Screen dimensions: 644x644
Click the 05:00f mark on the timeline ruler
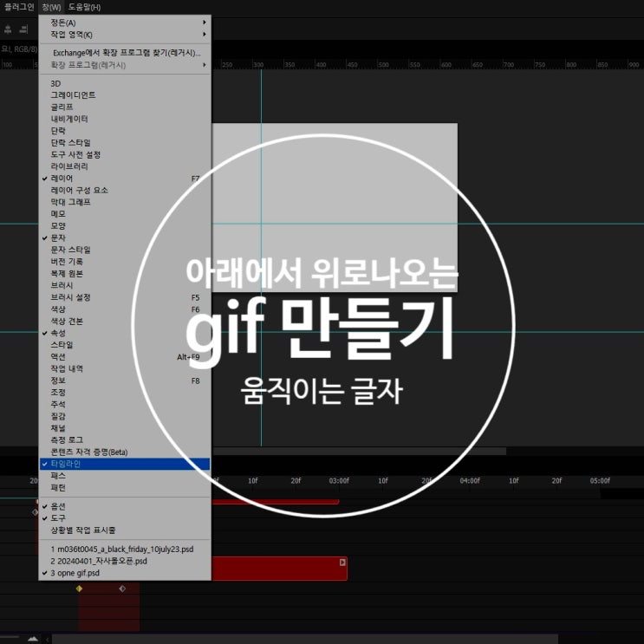(600, 480)
